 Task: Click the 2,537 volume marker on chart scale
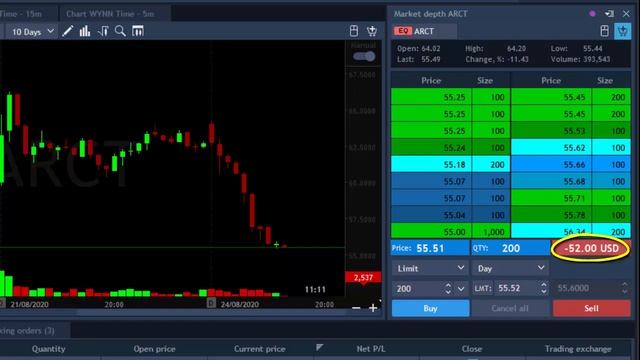pyautogui.click(x=363, y=278)
